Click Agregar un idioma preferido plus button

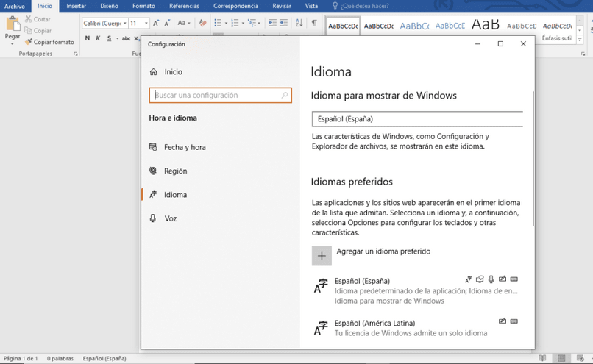click(322, 256)
